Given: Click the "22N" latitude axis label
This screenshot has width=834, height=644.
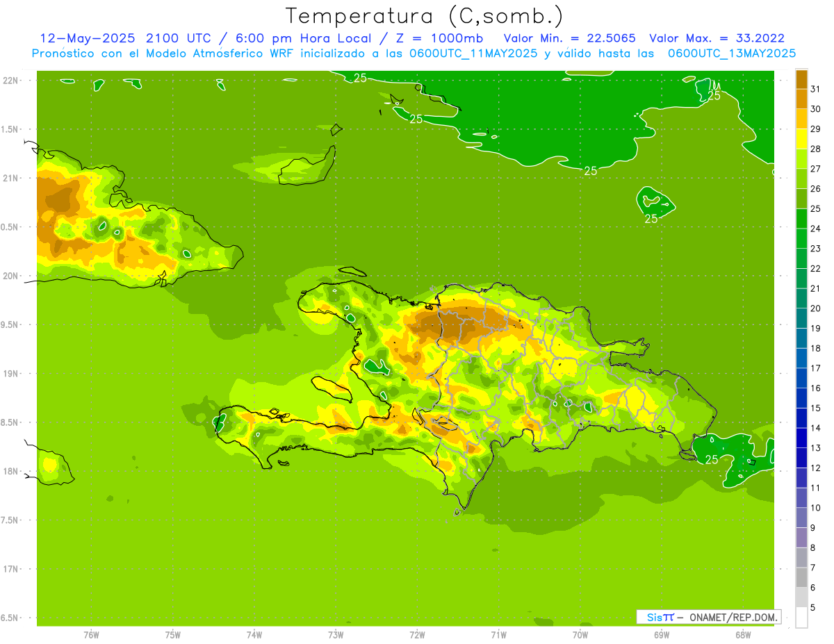Looking at the screenshot, I should (11, 81).
